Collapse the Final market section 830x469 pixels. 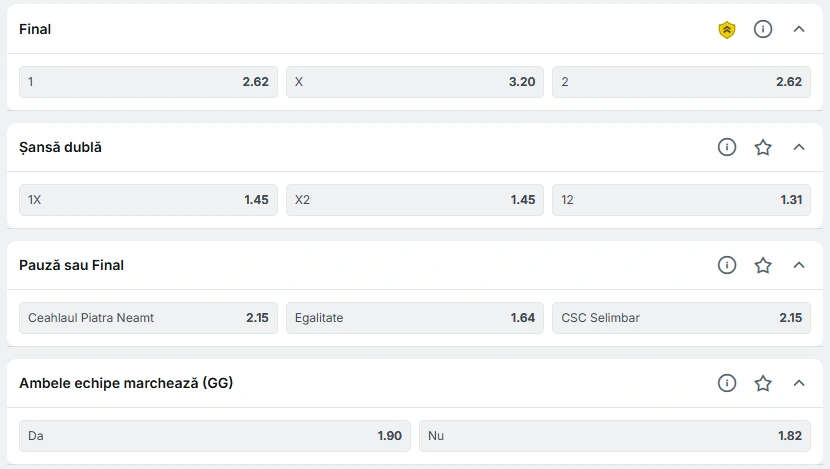[x=799, y=29]
